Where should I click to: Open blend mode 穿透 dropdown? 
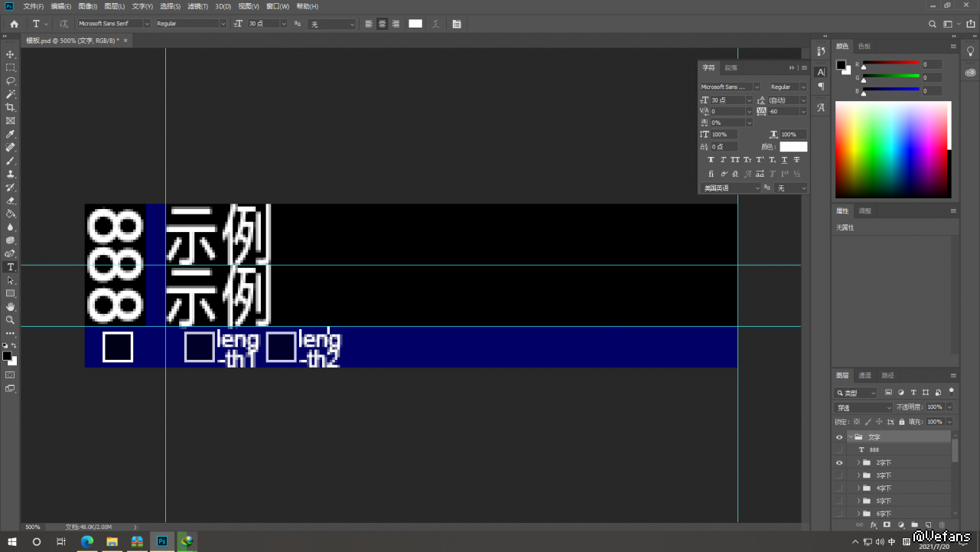[x=863, y=408]
